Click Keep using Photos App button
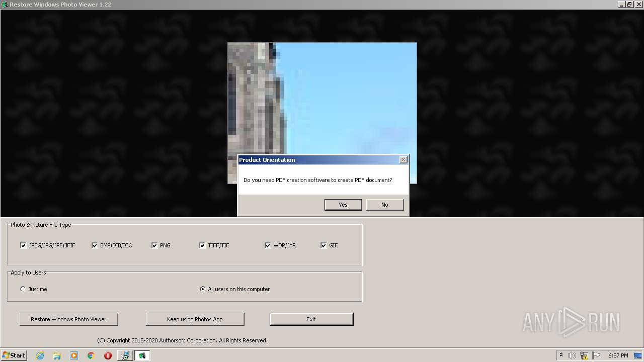The width and height of the screenshot is (644, 362). 195,319
